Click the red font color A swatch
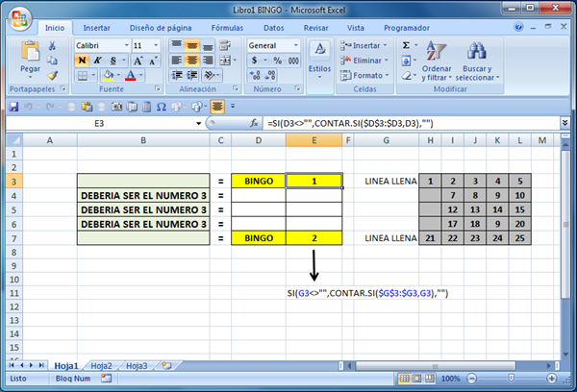 [130, 76]
